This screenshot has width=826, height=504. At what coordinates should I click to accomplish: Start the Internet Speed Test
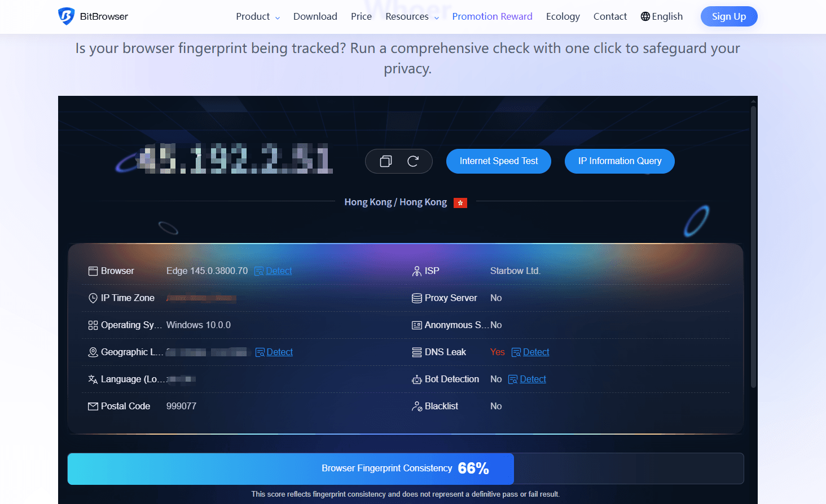[498, 161]
